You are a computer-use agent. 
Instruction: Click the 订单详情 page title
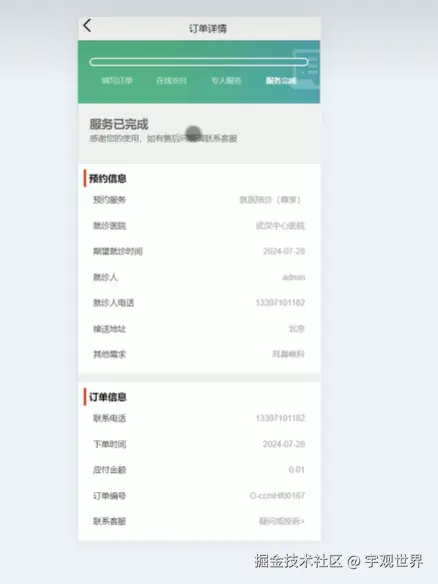(207, 28)
